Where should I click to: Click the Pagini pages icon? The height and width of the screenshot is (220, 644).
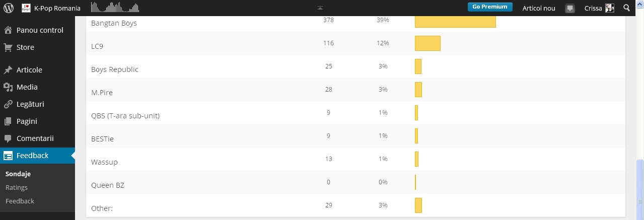pos(8,121)
